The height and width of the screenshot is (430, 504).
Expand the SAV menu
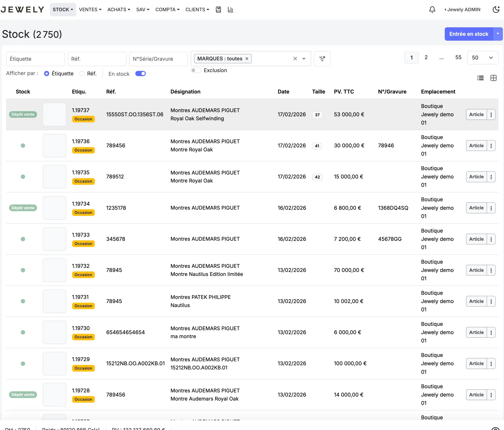pyautogui.click(x=143, y=10)
